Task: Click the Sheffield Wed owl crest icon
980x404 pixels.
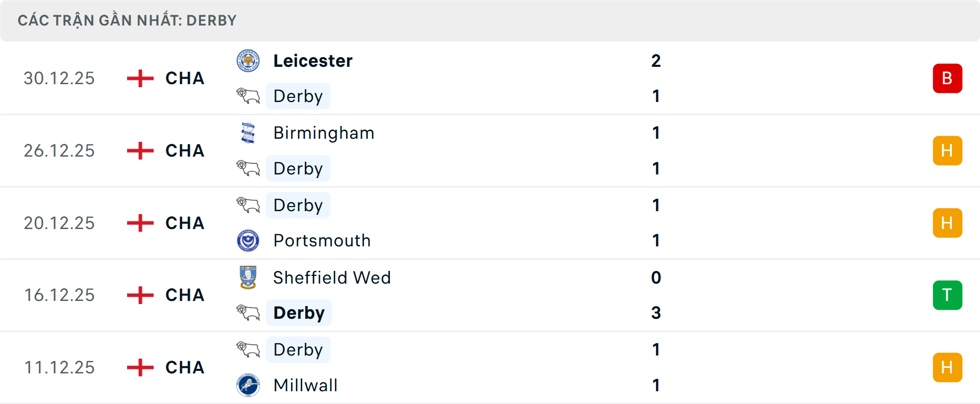Action: tap(248, 277)
